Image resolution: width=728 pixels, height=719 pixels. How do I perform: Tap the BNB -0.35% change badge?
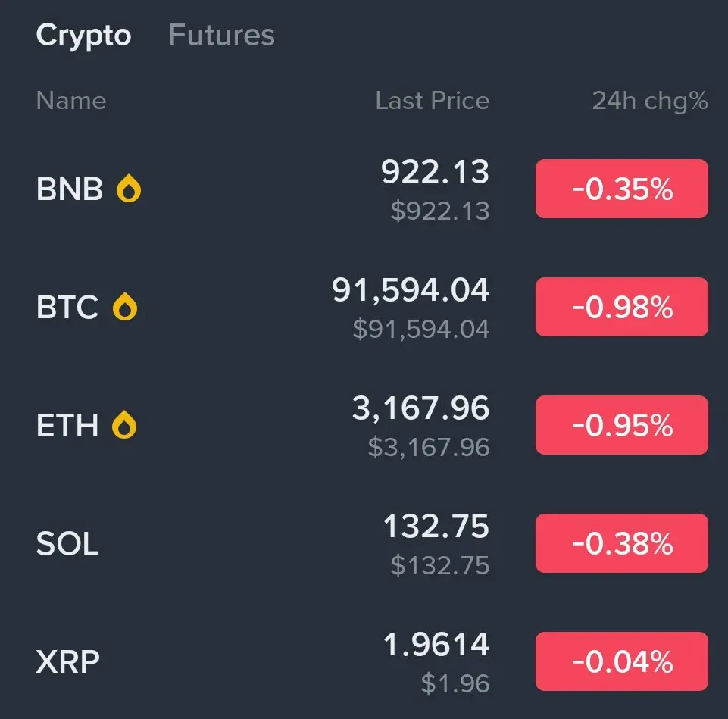(621, 189)
